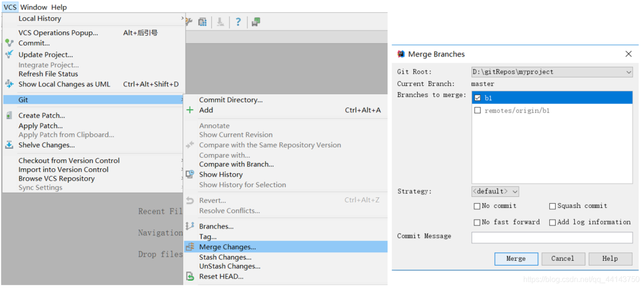Viewport: 644px width, 288px height.
Task: Click the Merge Branches dialog title icon
Action: 401,54
